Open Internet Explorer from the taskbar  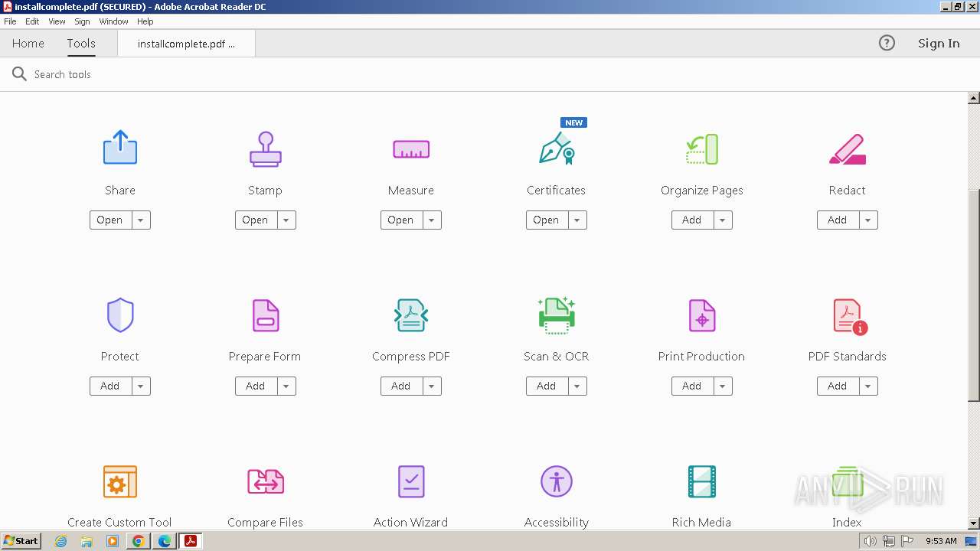coord(61,541)
